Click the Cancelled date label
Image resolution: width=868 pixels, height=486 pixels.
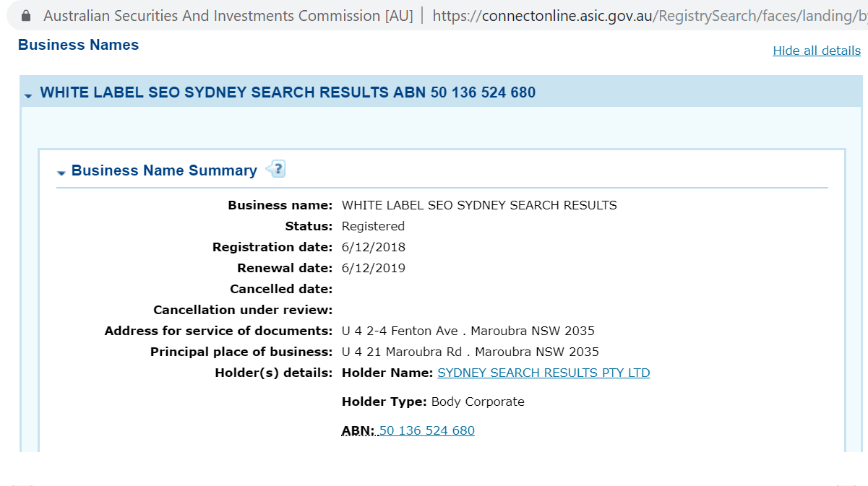click(x=281, y=289)
